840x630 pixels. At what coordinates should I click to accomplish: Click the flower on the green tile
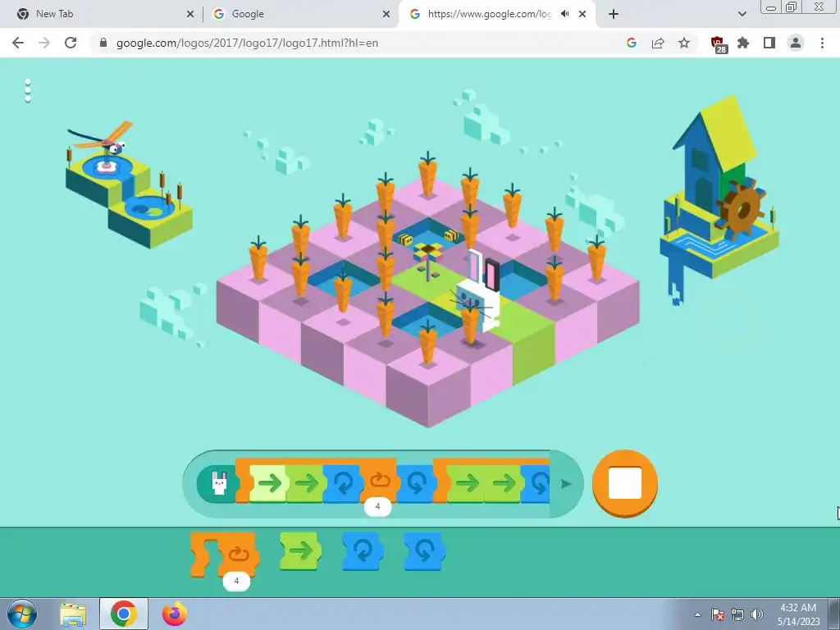click(x=427, y=260)
